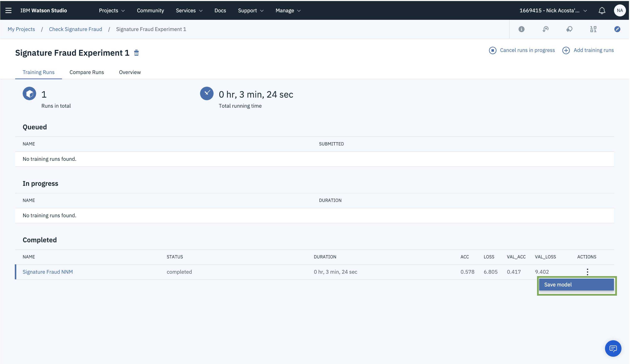630x364 pixels.
Task: Click the cancel runs stop icon
Action: (492, 50)
